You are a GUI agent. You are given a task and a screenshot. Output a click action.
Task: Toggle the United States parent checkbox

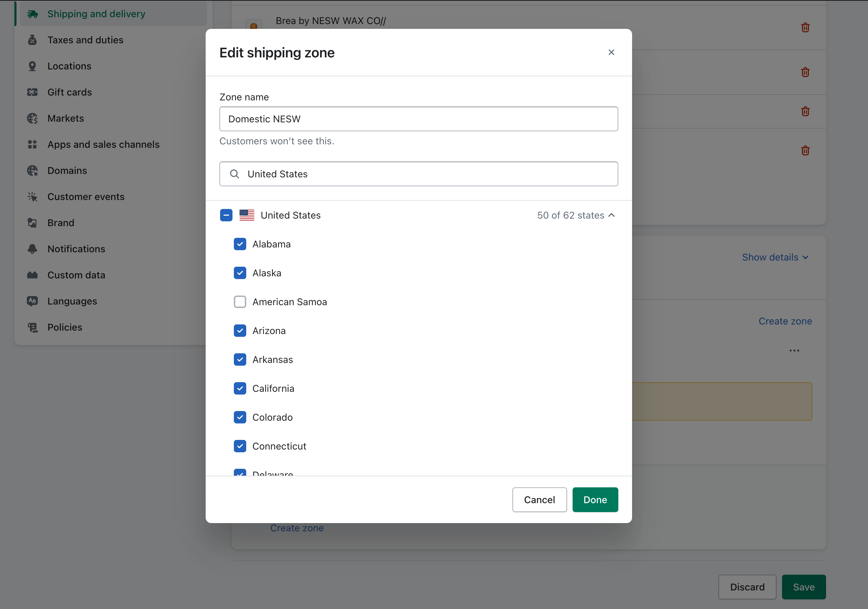point(226,215)
